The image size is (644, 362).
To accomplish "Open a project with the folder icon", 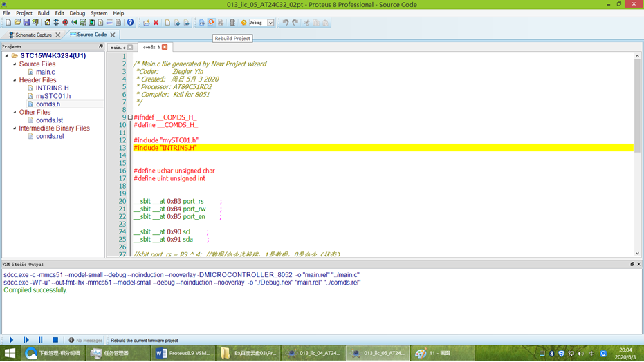I will [x=17, y=23].
